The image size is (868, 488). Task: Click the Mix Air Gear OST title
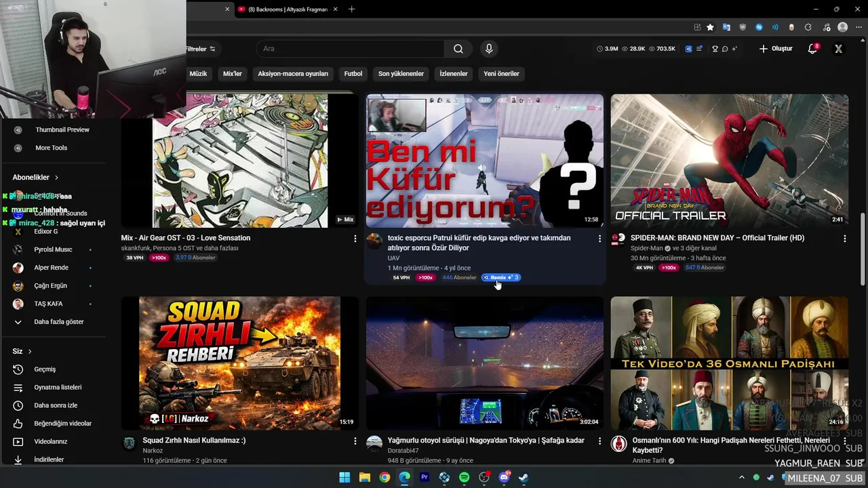pyautogui.click(x=186, y=238)
